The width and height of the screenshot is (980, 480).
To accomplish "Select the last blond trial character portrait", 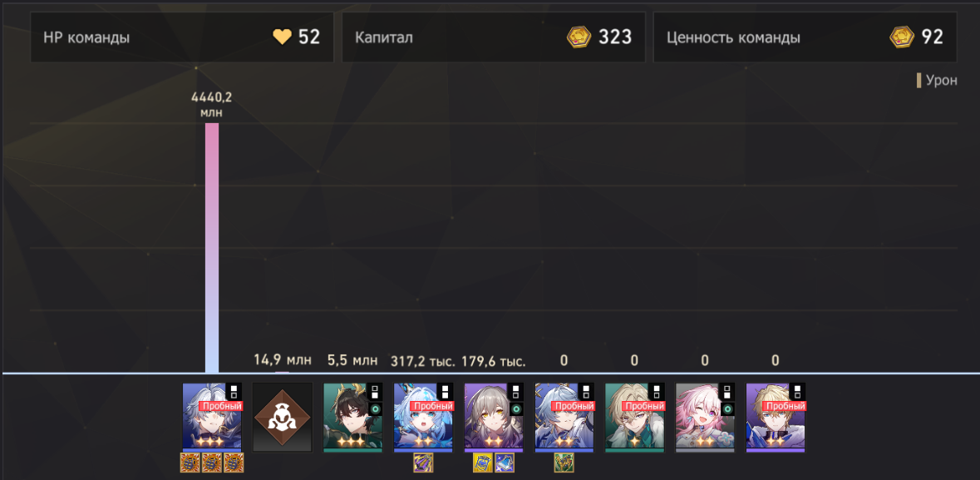I will click(776, 418).
